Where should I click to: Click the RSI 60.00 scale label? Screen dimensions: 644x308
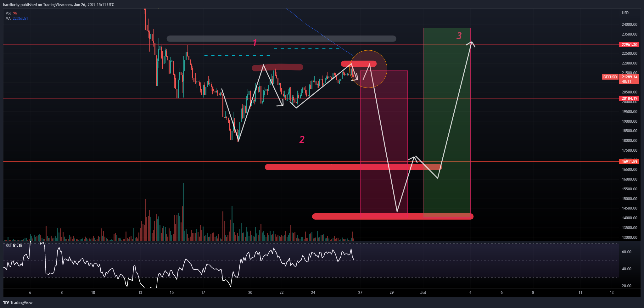coord(626,252)
